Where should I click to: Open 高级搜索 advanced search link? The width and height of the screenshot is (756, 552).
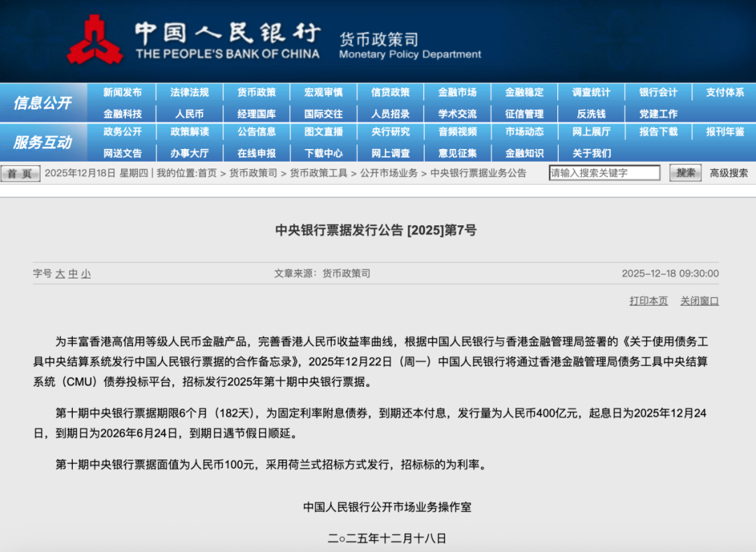[x=729, y=173]
